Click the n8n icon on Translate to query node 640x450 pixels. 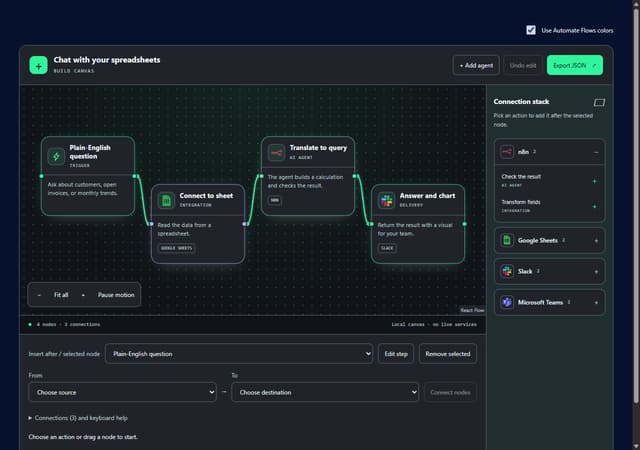(276, 153)
